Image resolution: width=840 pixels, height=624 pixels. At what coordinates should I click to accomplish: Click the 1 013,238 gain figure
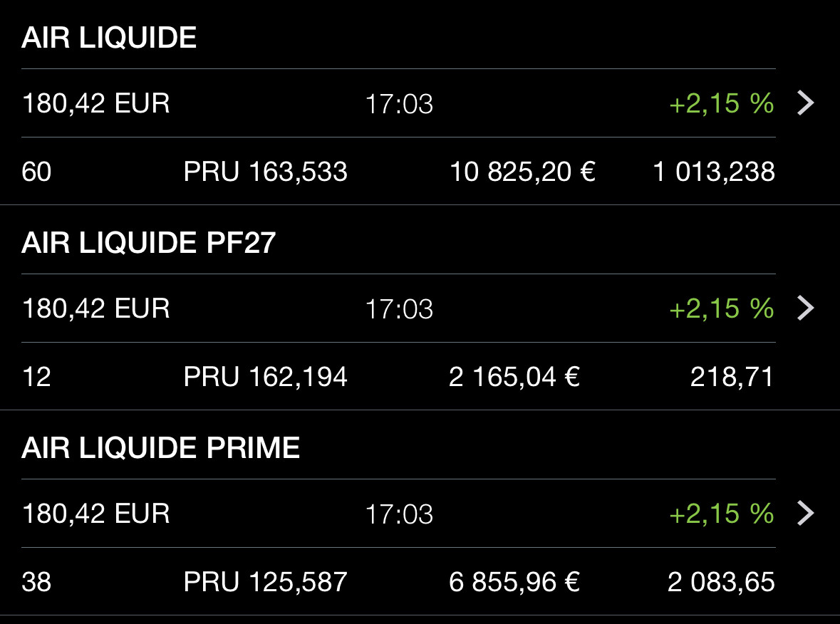click(x=714, y=172)
